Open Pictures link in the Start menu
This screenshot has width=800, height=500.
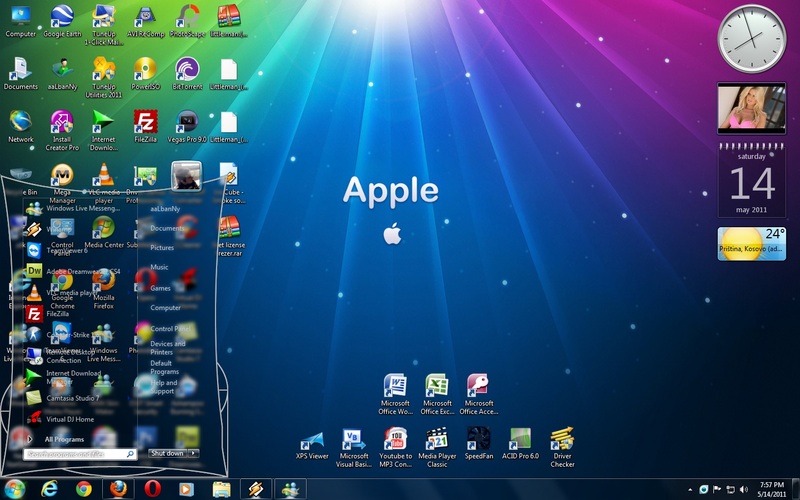[162, 247]
